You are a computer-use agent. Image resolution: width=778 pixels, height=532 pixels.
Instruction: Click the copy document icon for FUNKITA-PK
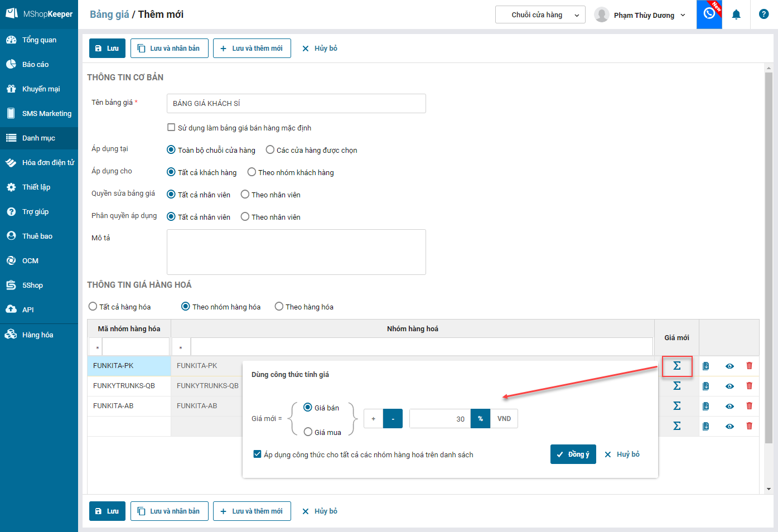[705, 366]
